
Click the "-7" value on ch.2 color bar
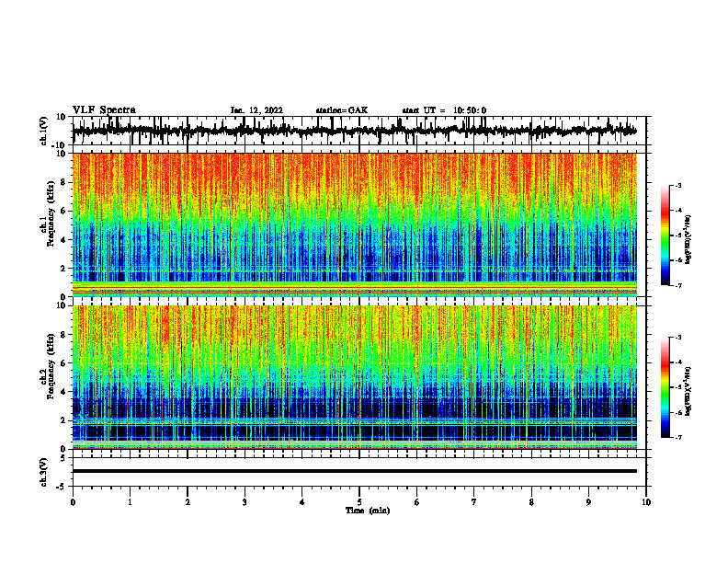[677, 438]
